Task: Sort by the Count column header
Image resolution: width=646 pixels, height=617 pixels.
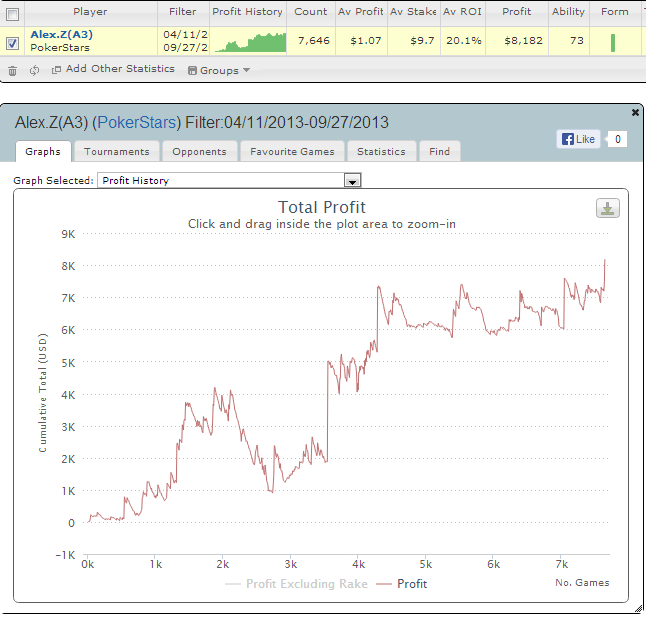Action: coord(311,12)
